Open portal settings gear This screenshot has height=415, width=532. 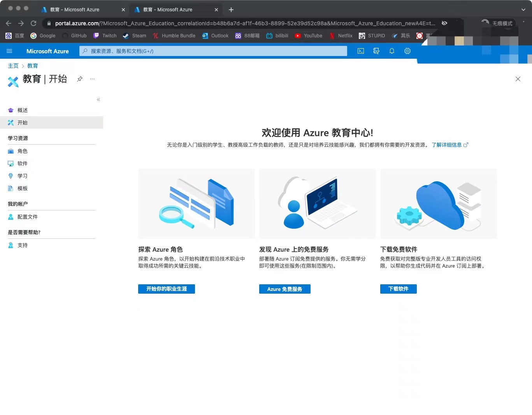point(407,51)
